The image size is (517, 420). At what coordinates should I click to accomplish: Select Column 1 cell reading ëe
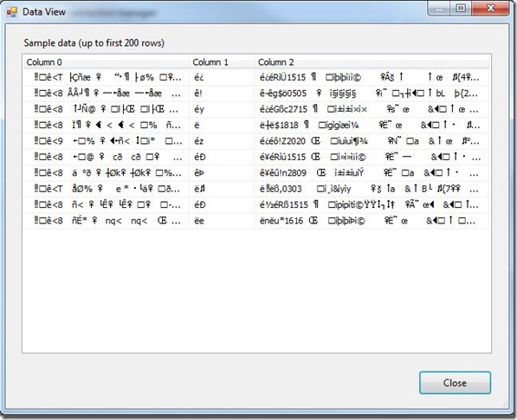tap(222, 221)
